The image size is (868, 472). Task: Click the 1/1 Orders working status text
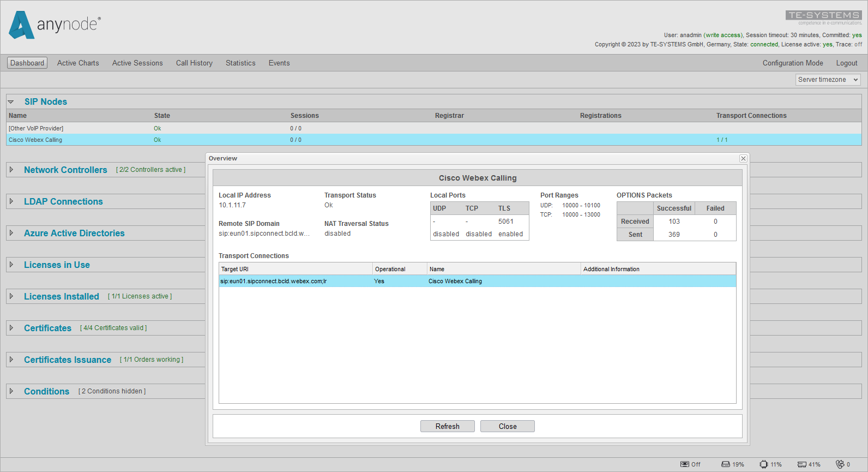click(152, 360)
